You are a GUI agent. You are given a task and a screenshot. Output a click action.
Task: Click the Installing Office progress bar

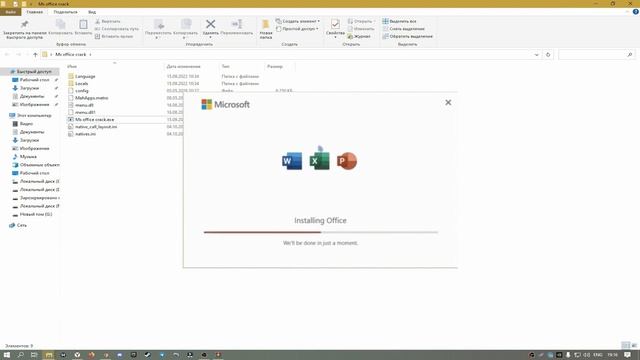[x=321, y=232]
